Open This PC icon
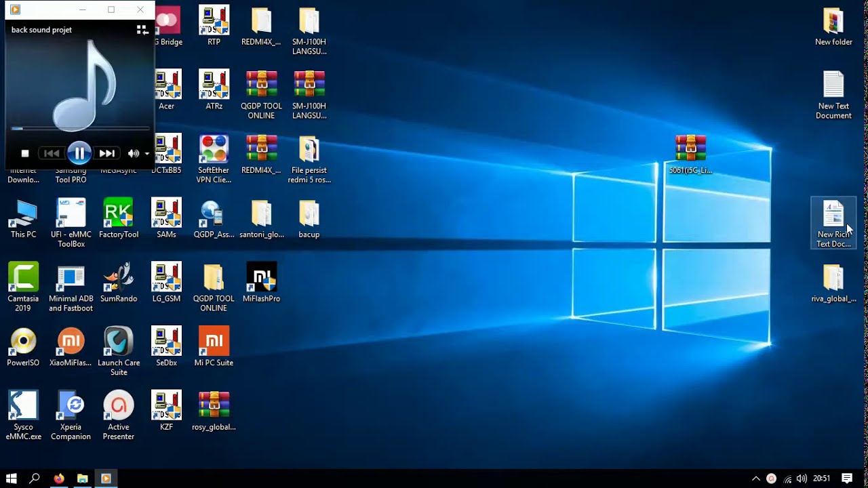The image size is (868, 488). tap(23, 219)
